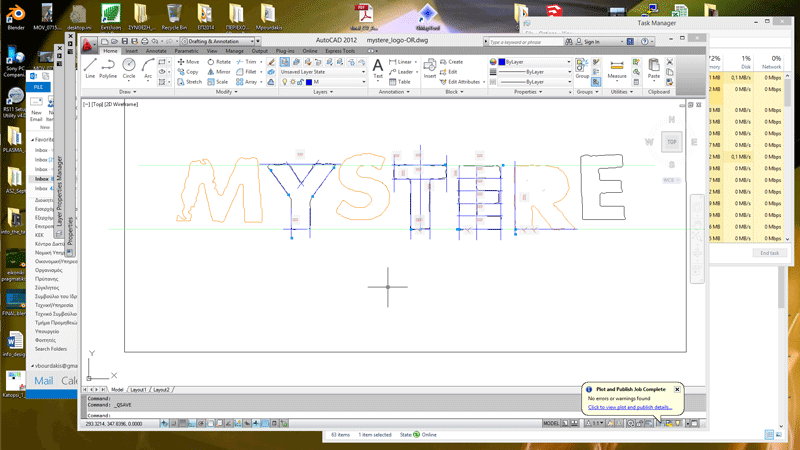The width and height of the screenshot is (800, 450).
Task: Select the Circle tool
Action: coord(129,67)
